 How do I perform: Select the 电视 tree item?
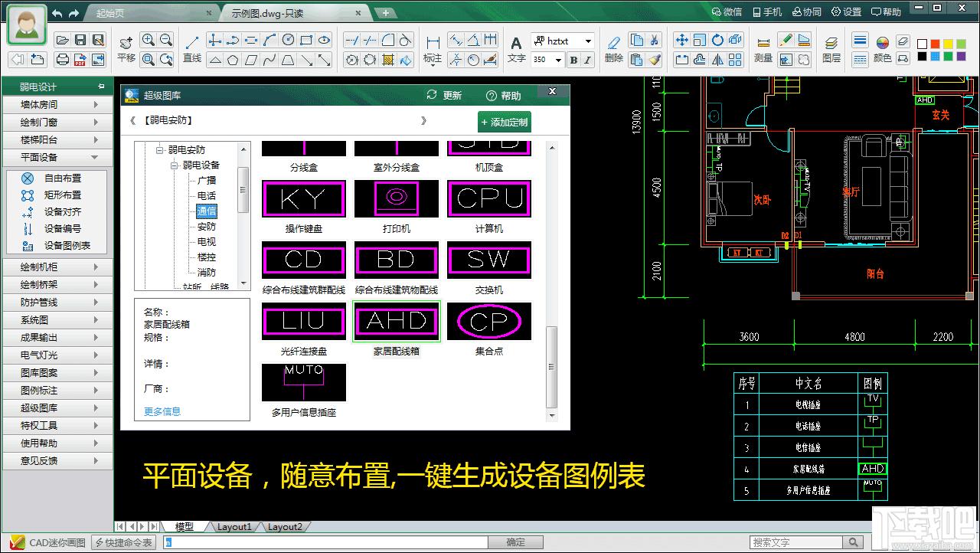(x=207, y=242)
